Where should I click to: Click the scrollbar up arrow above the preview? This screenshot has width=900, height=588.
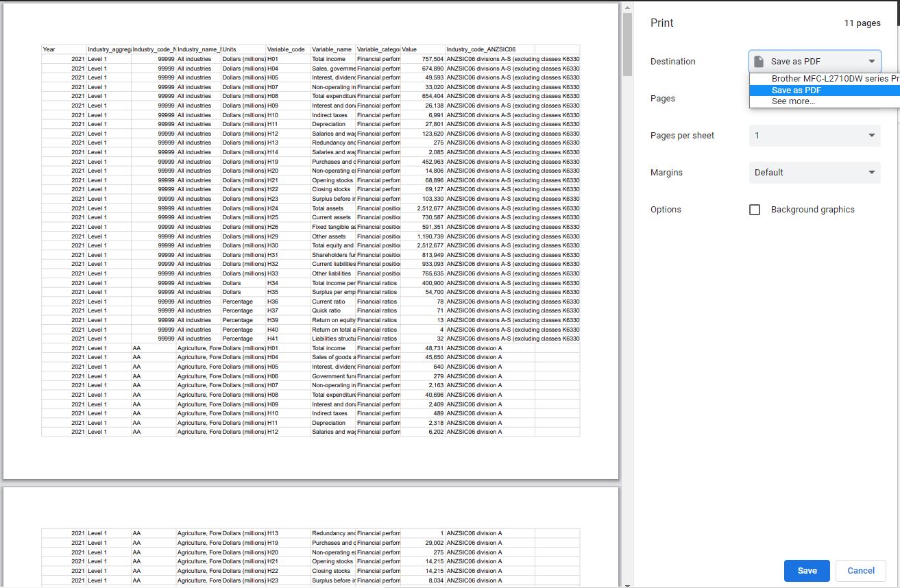tap(626, 7)
